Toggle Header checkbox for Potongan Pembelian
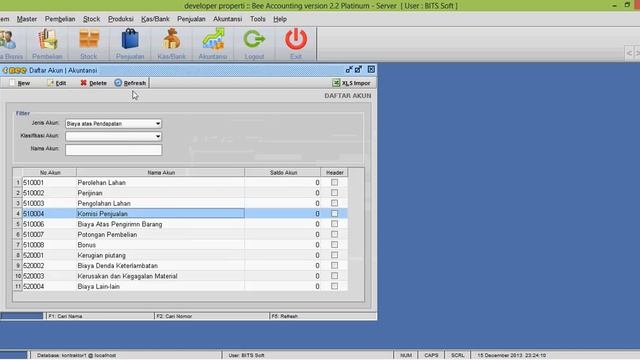This screenshot has width=640, height=360. (x=334, y=234)
